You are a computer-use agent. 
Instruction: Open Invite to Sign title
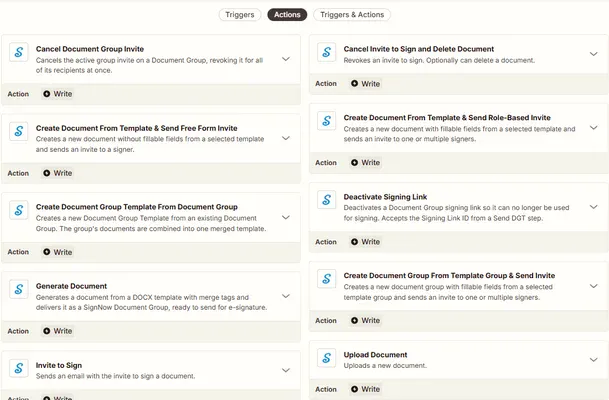59,365
